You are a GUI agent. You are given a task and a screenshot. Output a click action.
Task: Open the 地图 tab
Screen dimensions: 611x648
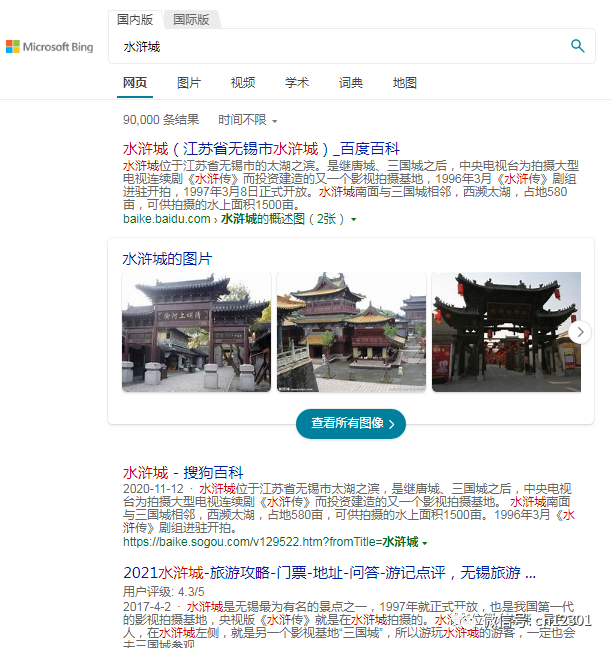[405, 83]
